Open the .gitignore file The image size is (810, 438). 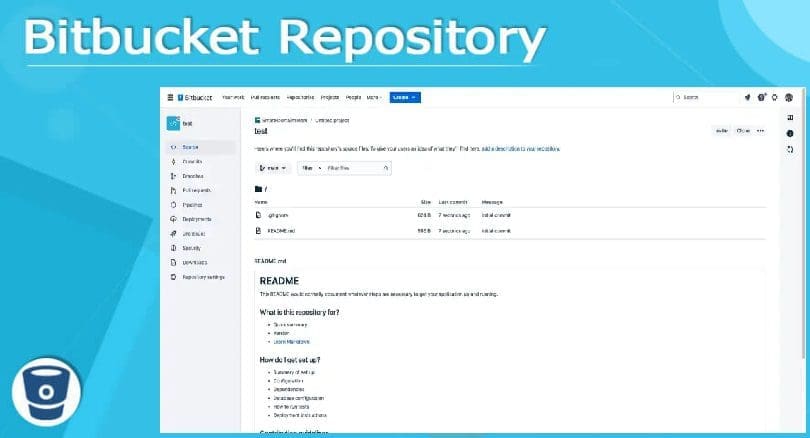[278, 215]
